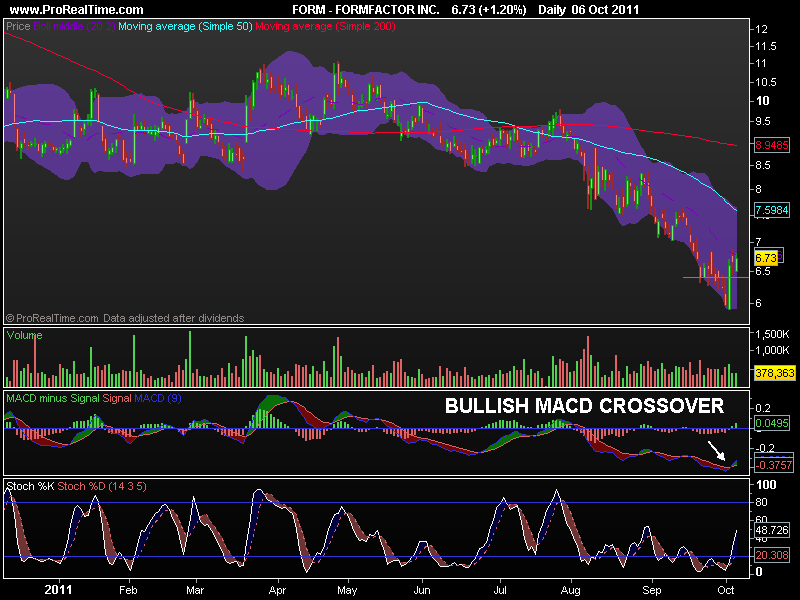Click the Oct label on time axis
This screenshot has width=800, height=600.
[x=726, y=590]
